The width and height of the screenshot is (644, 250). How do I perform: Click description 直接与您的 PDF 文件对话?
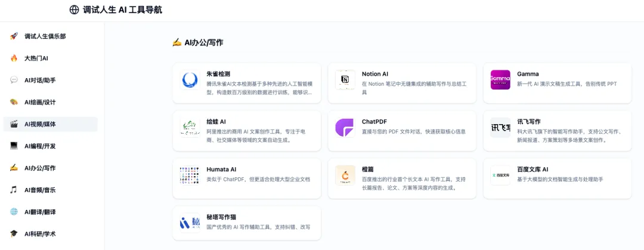point(414,132)
